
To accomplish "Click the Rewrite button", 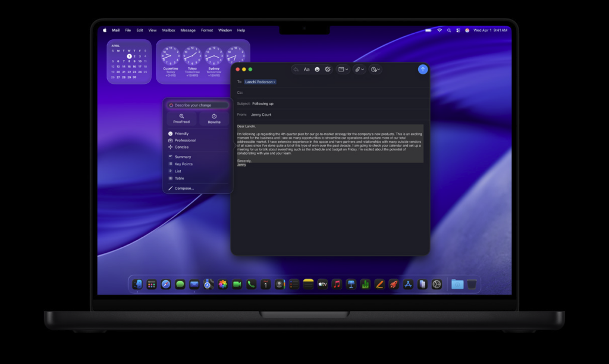I will pyautogui.click(x=214, y=119).
